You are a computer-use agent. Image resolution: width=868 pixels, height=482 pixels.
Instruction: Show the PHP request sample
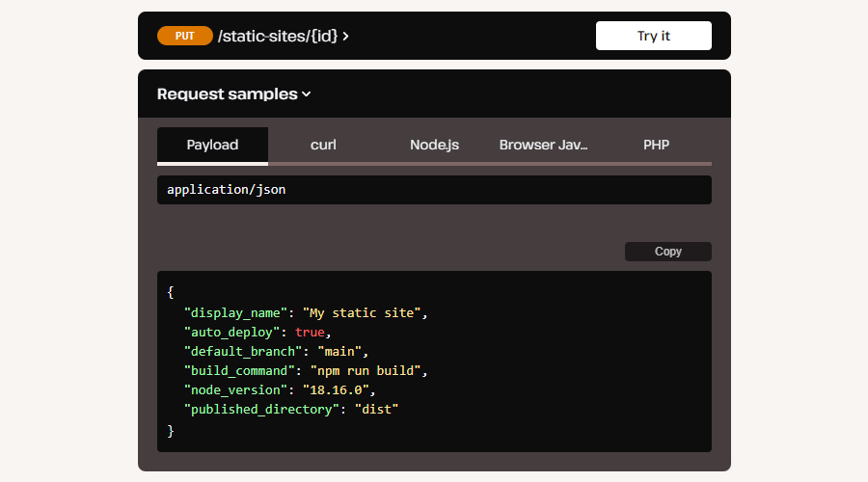tap(656, 146)
